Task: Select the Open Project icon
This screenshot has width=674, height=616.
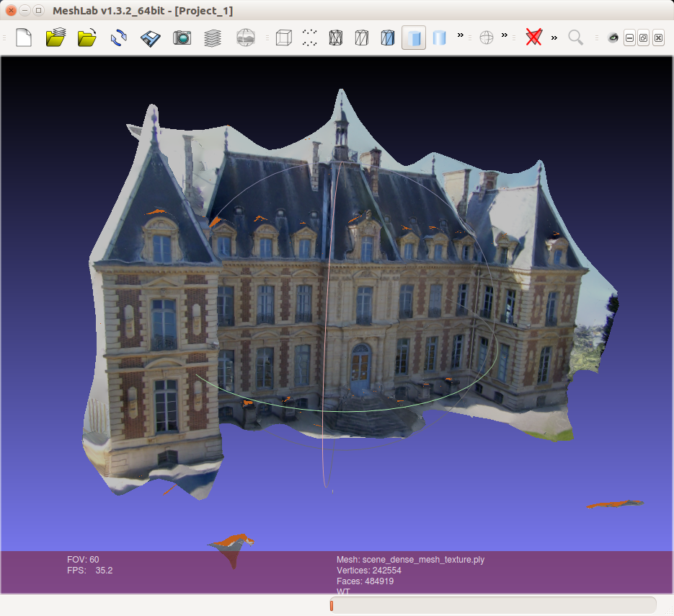Action: point(56,38)
